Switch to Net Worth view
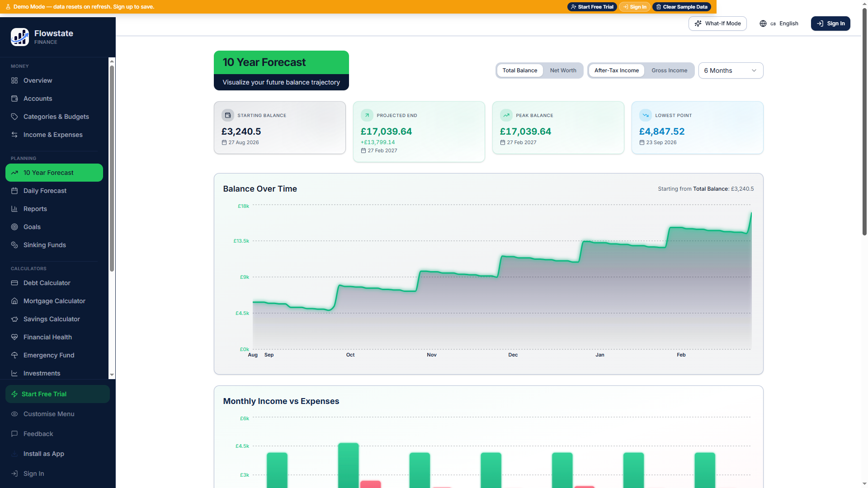Screen dimensions: 868x488 tap(563, 70)
